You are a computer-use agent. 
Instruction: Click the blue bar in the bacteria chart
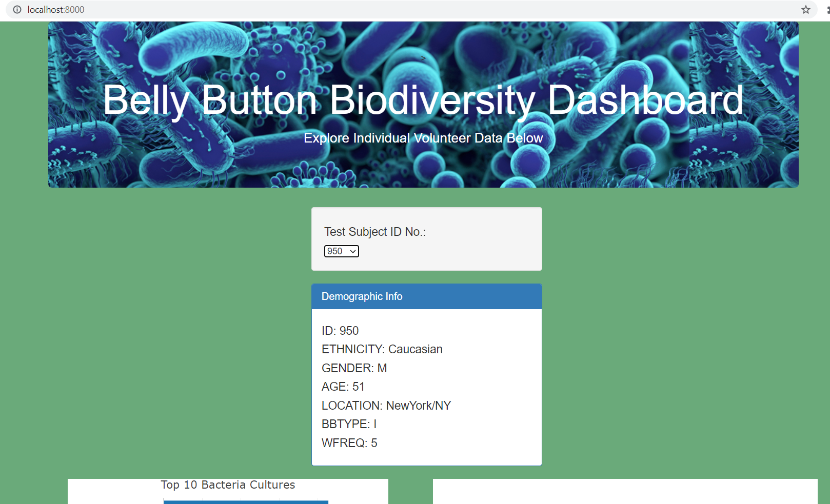pos(245,501)
